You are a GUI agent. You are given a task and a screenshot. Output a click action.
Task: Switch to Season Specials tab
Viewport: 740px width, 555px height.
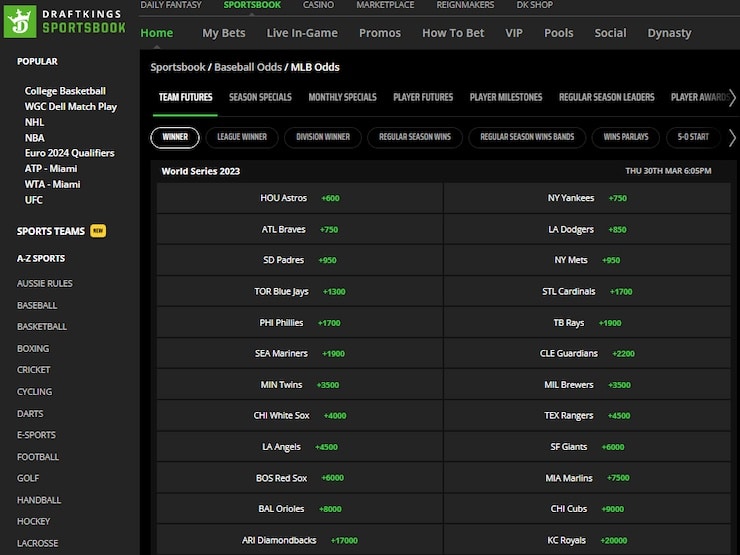tap(260, 97)
